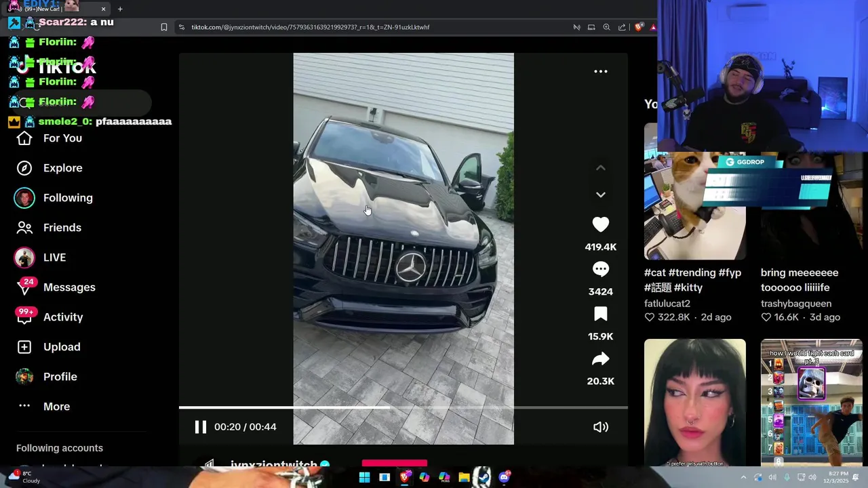Open the Windows Start menu
The image size is (868, 488).
(364, 477)
